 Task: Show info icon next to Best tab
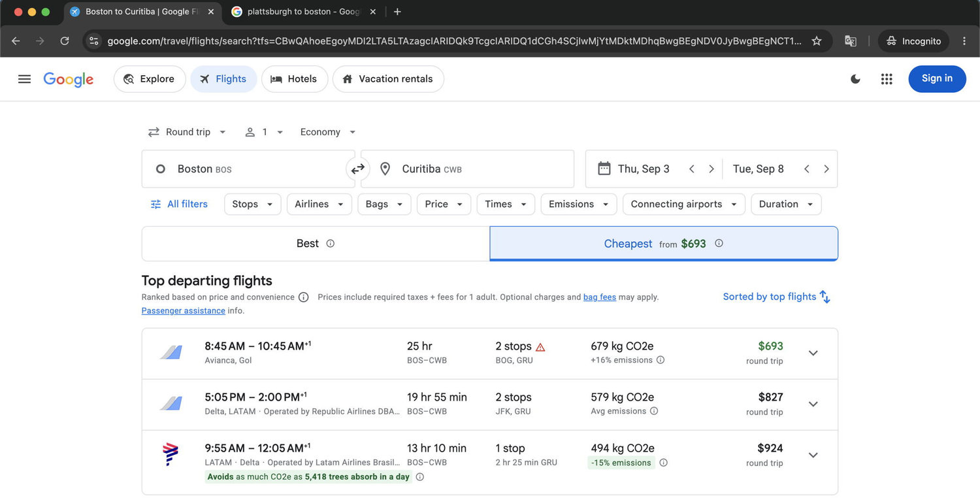331,244
